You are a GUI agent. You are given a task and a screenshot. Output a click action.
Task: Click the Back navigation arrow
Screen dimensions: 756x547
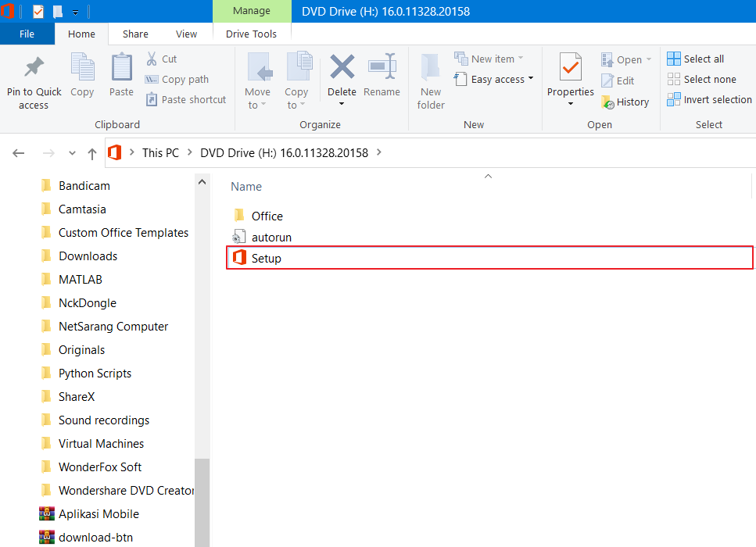click(x=18, y=153)
